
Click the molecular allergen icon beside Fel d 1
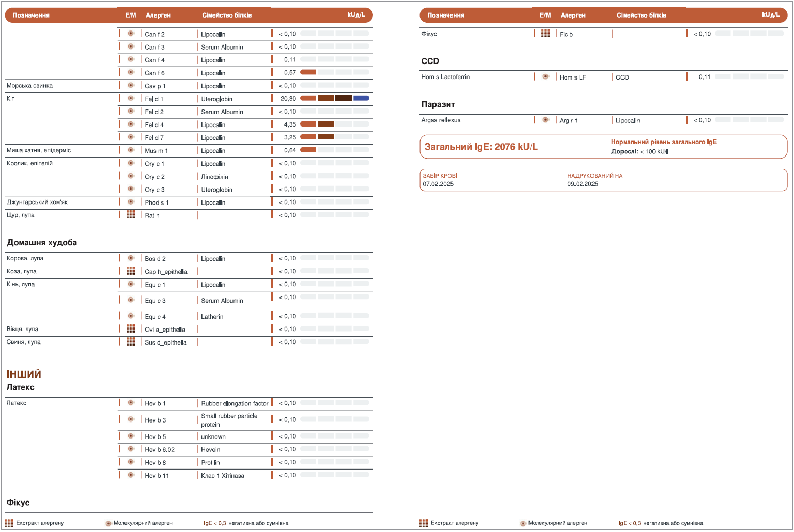(131, 98)
